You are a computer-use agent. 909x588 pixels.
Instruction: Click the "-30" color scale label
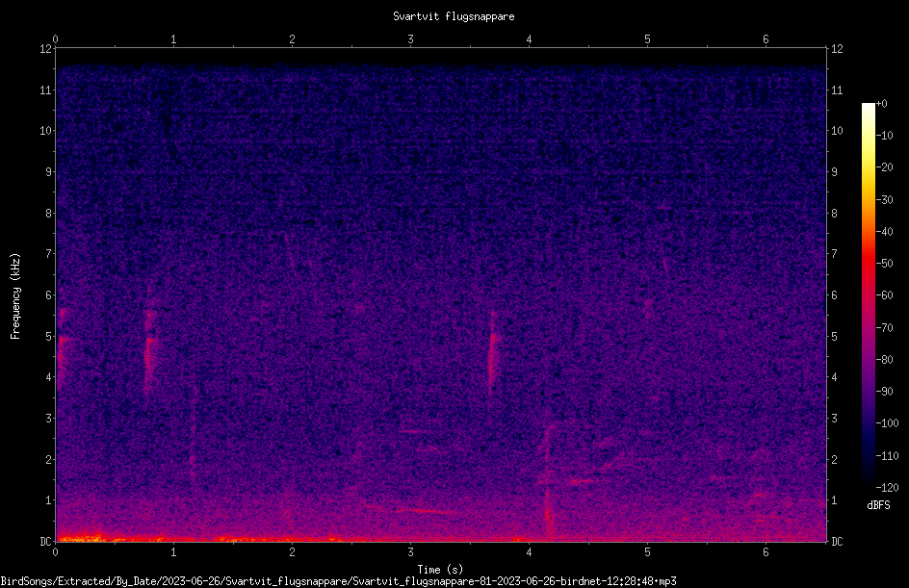click(x=884, y=200)
